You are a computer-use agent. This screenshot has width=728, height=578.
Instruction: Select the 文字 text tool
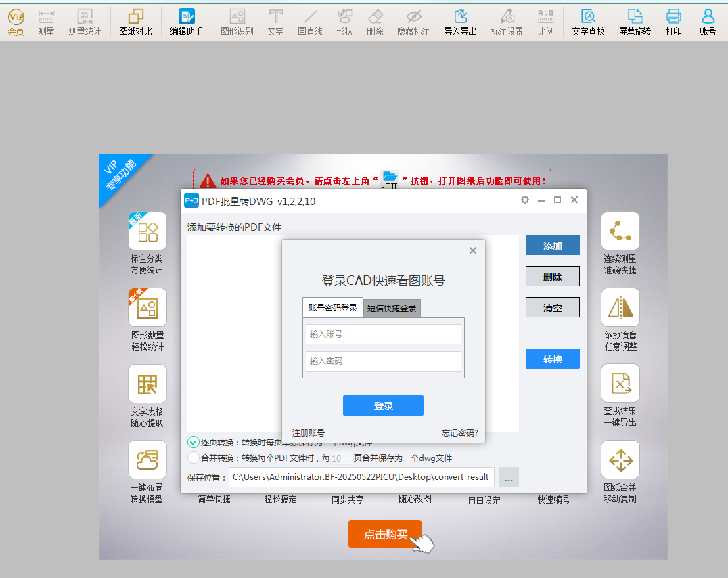click(x=276, y=22)
